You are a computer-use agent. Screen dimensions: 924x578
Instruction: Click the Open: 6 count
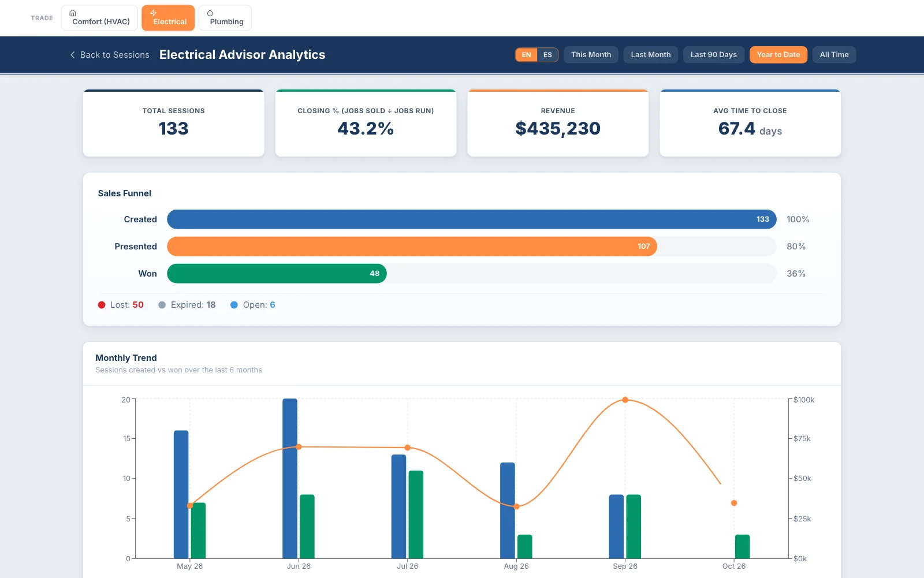273,305
